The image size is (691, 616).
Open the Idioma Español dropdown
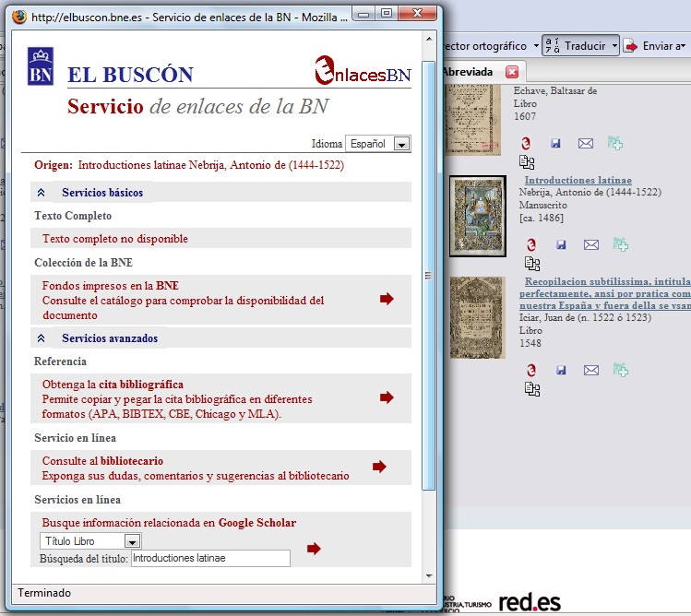[378, 144]
